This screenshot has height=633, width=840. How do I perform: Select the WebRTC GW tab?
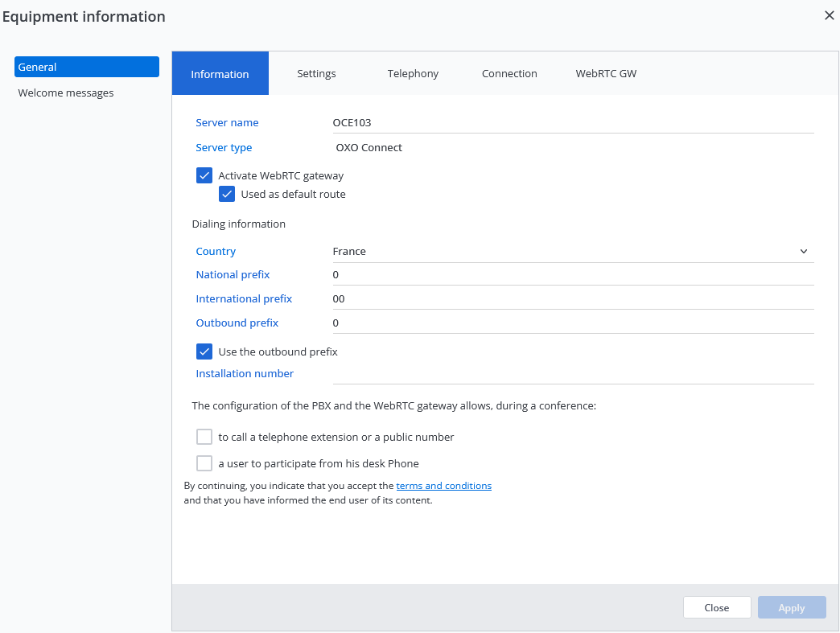(606, 73)
